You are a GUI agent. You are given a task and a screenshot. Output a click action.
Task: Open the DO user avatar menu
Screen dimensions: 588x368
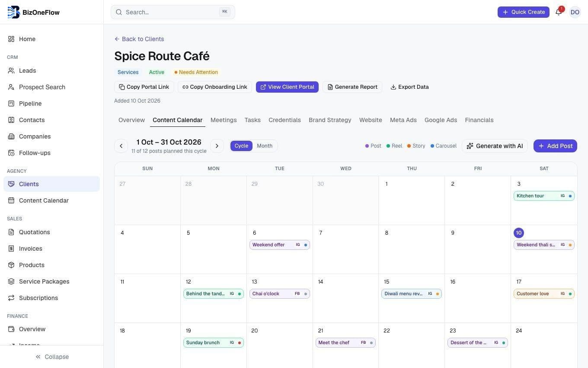pos(575,12)
